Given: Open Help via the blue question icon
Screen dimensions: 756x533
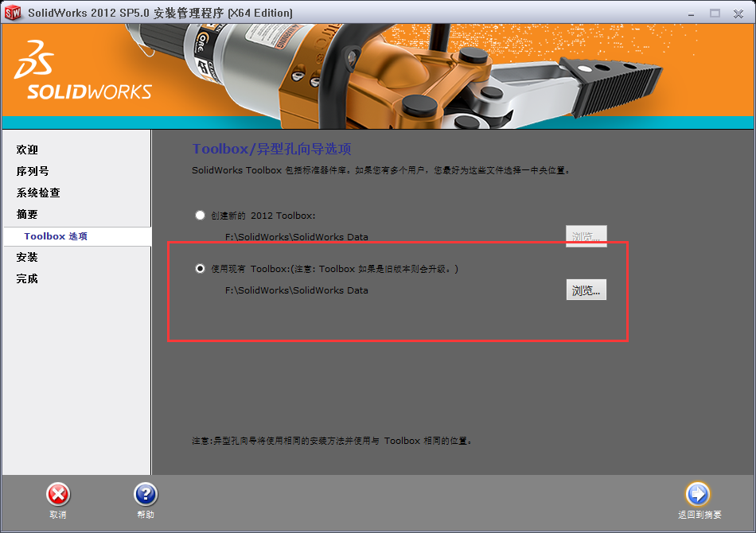Looking at the screenshot, I should pyautogui.click(x=146, y=495).
